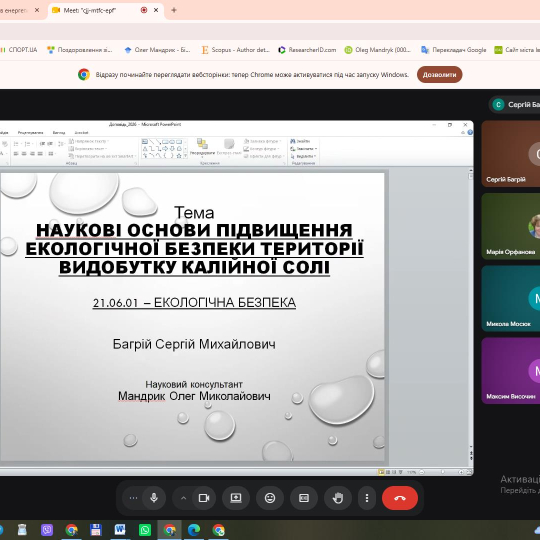
Task: Open the Поздоровлення bookmark
Action: (x=80, y=50)
